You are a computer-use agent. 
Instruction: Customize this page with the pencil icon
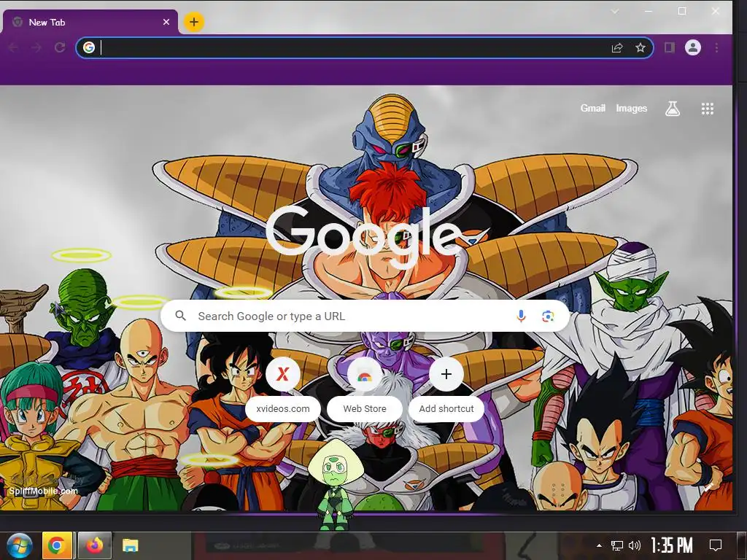708,486
